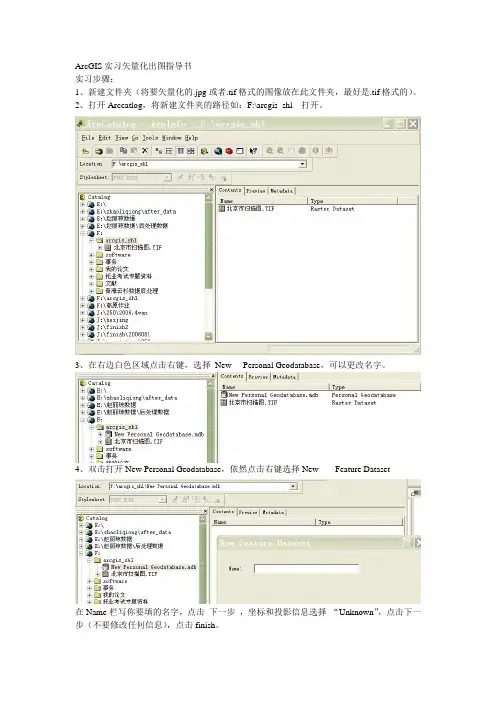Image resolution: width=496 pixels, height=702 pixels.
Task: Close the Catalog tree panel in top window
Action: [x=211, y=189]
